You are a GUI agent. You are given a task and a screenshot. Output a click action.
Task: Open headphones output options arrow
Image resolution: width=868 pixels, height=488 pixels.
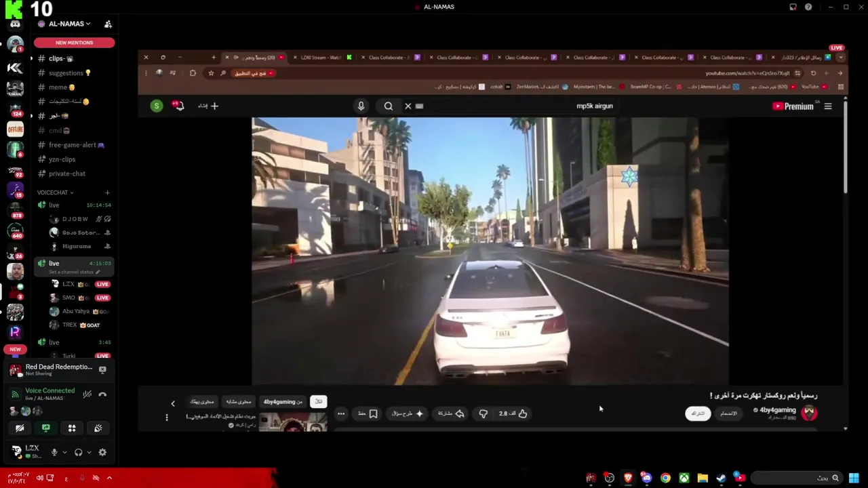[89, 452]
